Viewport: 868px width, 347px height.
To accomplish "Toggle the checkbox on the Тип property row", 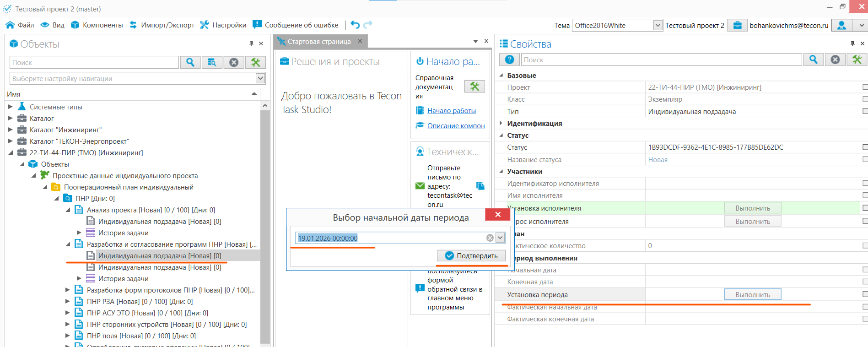I will (x=865, y=111).
